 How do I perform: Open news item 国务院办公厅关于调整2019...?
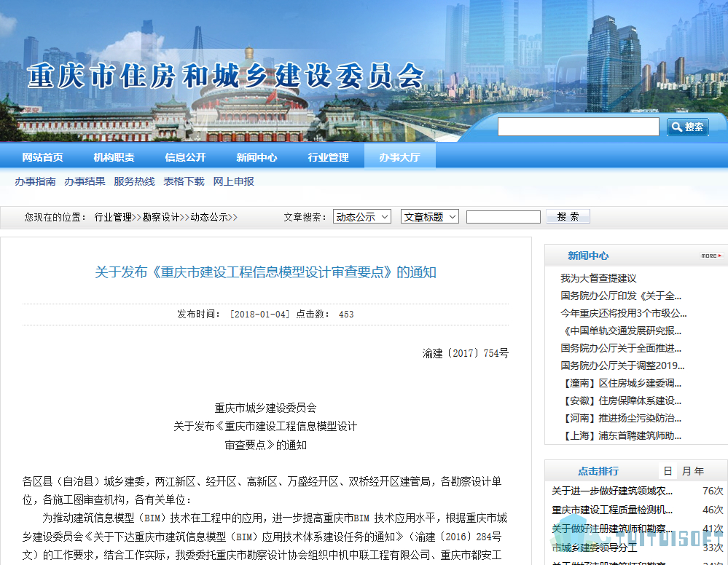tap(622, 366)
